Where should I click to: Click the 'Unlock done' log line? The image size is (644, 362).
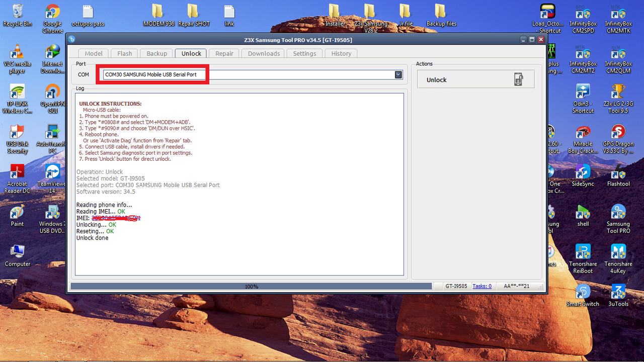92,238
